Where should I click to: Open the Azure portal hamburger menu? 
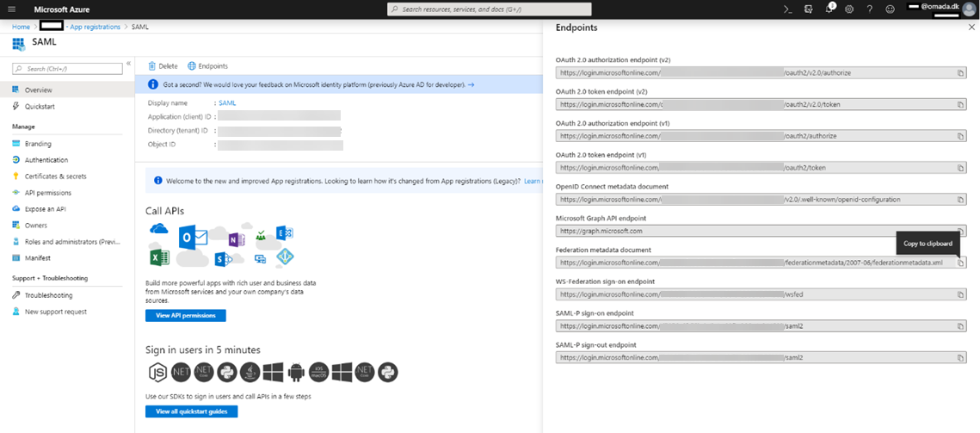(11, 9)
